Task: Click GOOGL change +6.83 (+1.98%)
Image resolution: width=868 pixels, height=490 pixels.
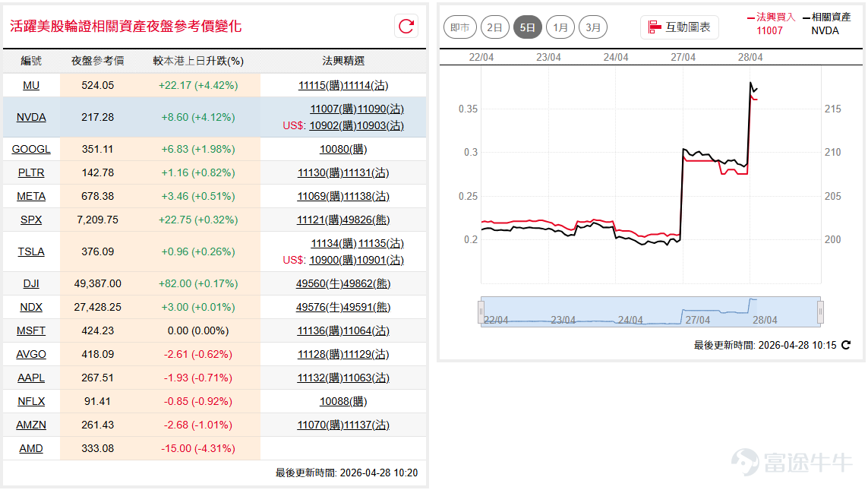Action: tap(198, 149)
